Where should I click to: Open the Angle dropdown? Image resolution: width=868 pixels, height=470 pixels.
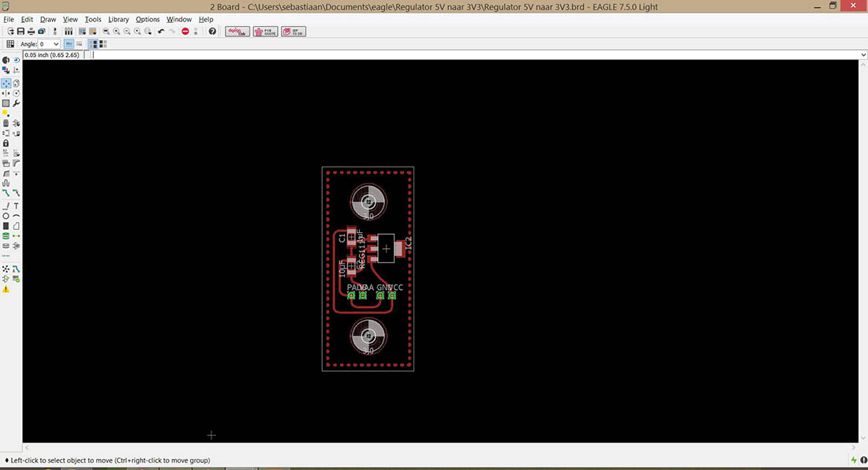[x=56, y=43]
